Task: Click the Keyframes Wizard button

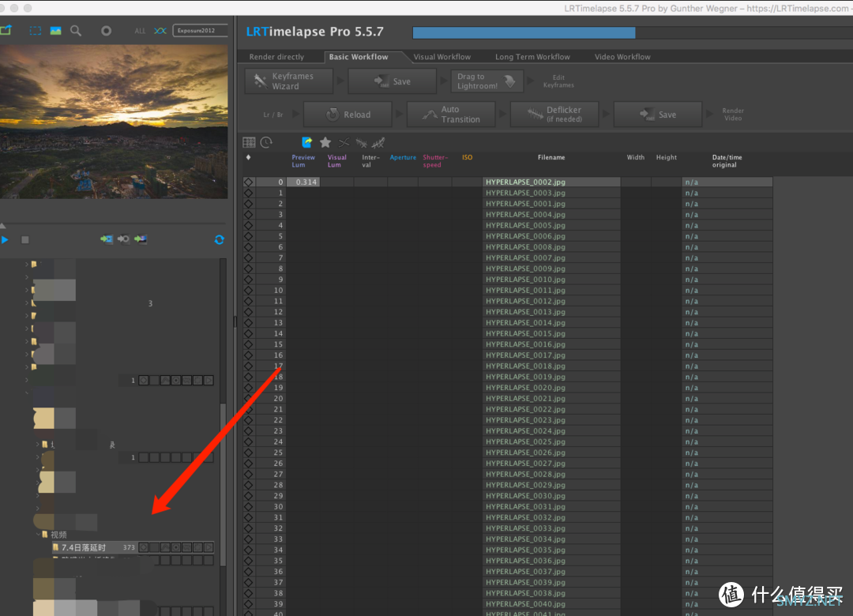Action: 289,81
